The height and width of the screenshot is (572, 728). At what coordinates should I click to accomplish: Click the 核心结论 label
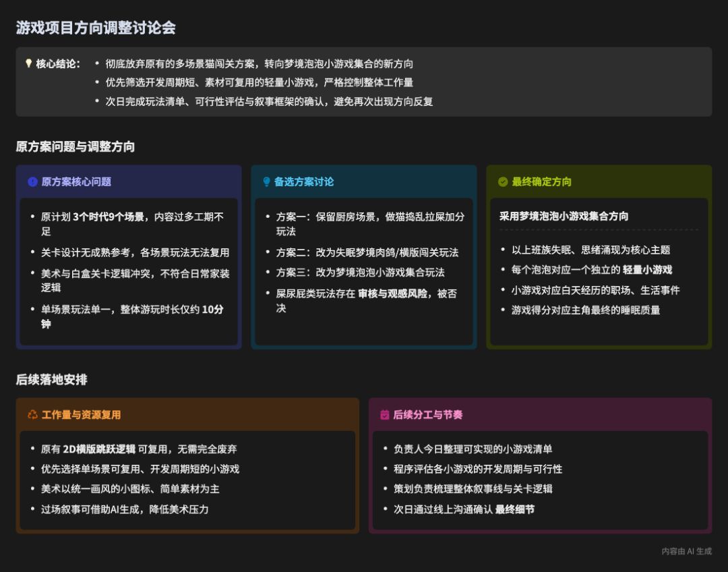58,63
